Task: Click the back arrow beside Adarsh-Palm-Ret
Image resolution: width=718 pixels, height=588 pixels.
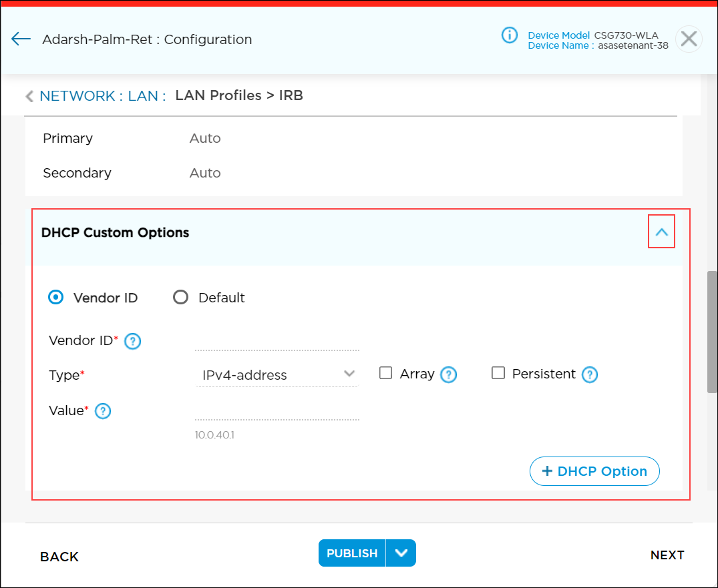Action: (x=21, y=39)
